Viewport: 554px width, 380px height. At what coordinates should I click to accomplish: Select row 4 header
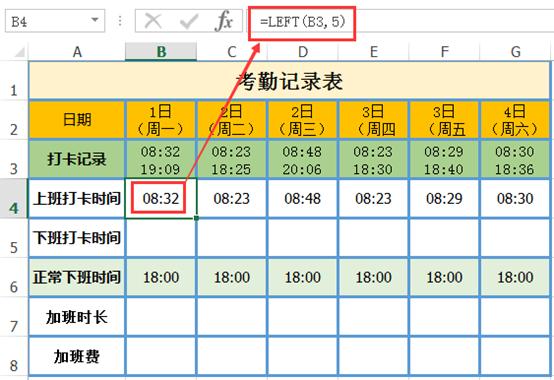tap(14, 198)
